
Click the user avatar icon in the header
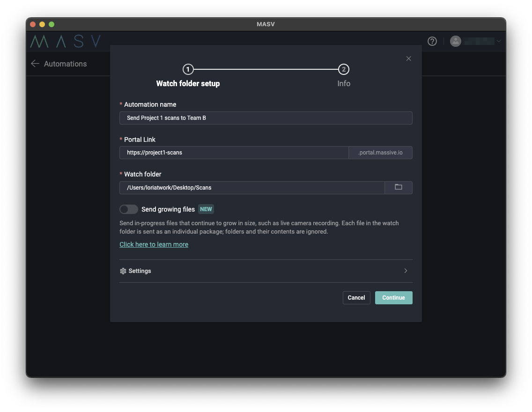tap(456, 41)
